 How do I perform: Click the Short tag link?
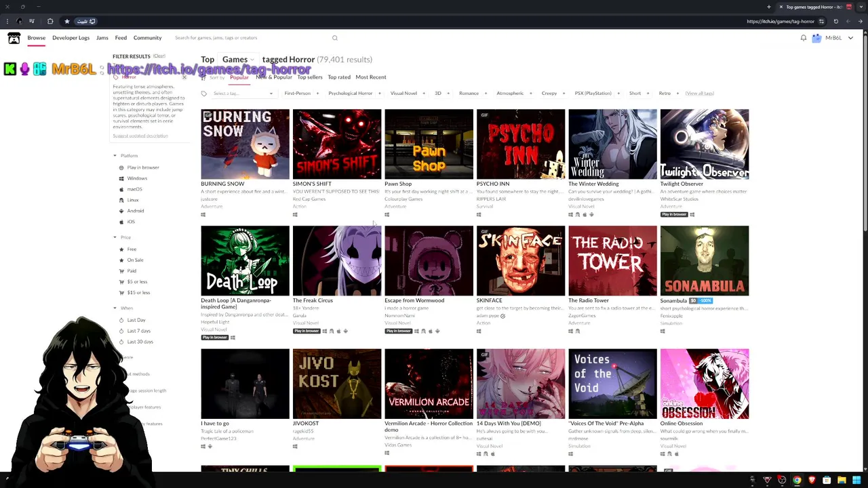point(635,94)
